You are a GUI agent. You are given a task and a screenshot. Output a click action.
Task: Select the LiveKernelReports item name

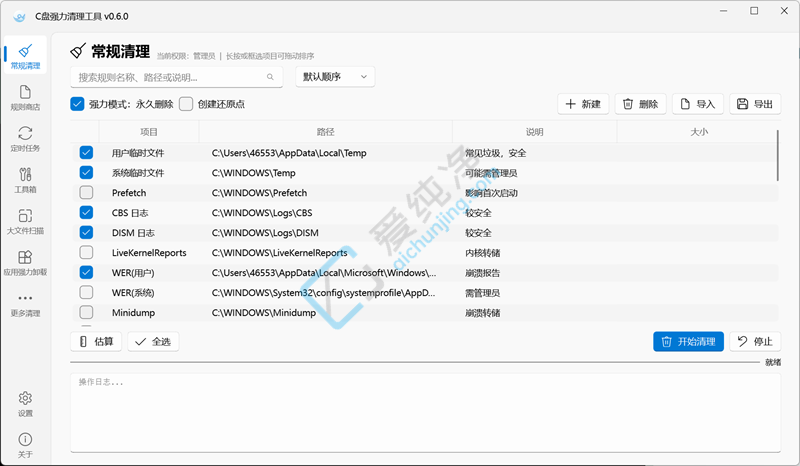tap(149, 253)
